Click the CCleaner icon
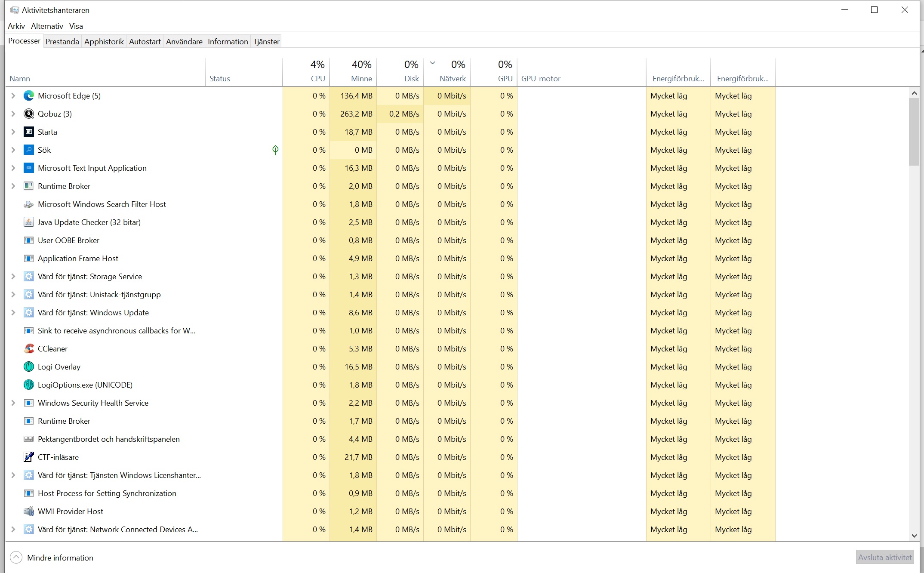Viewport: 924px width, 573px height. click(x=29, y=349)
